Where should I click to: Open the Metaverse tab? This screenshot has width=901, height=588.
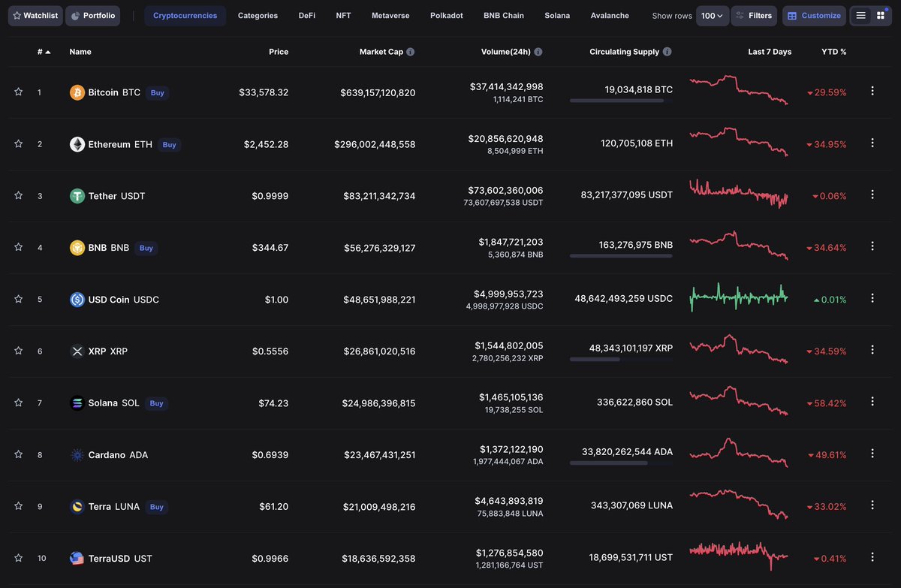point(390,16)
